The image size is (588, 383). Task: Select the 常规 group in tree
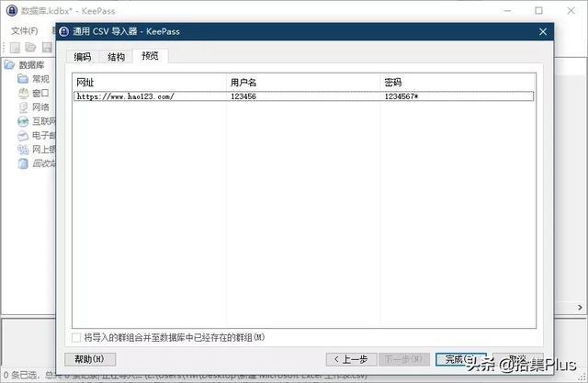40,79
